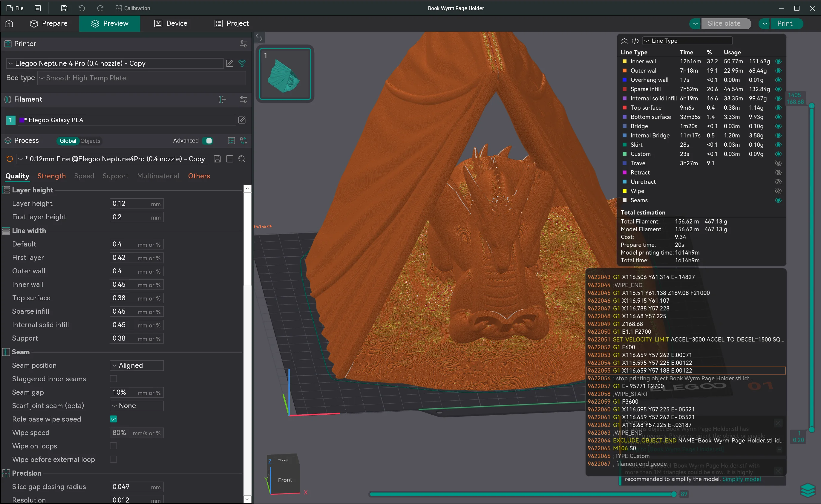Hide Seams in preview
The image size is (821, 504).
point(778,200)
